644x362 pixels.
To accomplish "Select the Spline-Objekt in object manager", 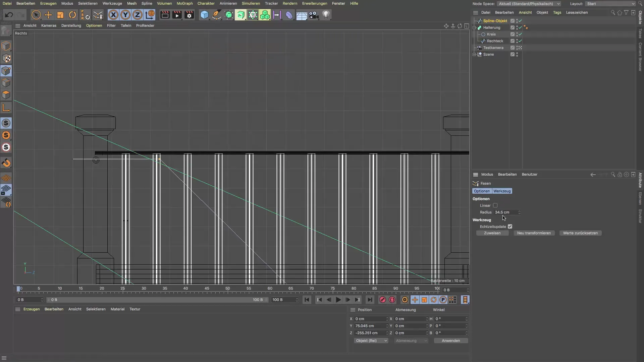I will [x=495, y=21].
